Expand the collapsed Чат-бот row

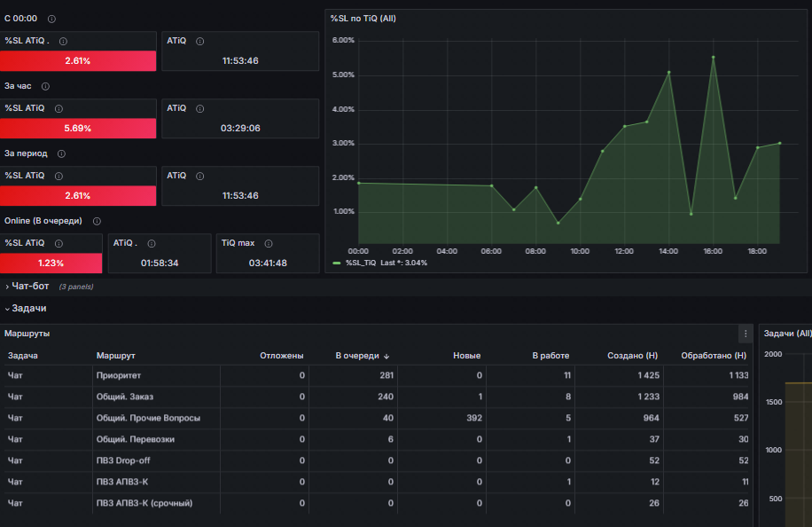tap(30, 287)
